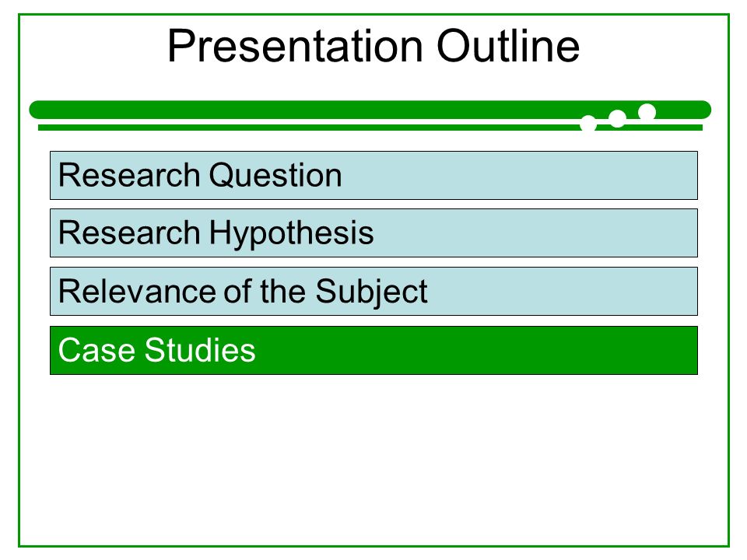The image size is (747, 560).
Task: Click the leftmost white dot on the divider
Action: point(588,123)
